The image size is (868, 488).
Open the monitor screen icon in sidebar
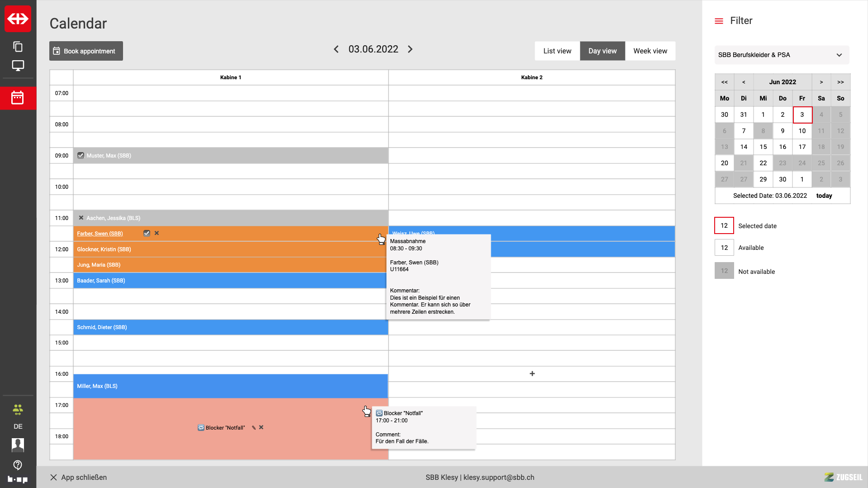(18, 66)
